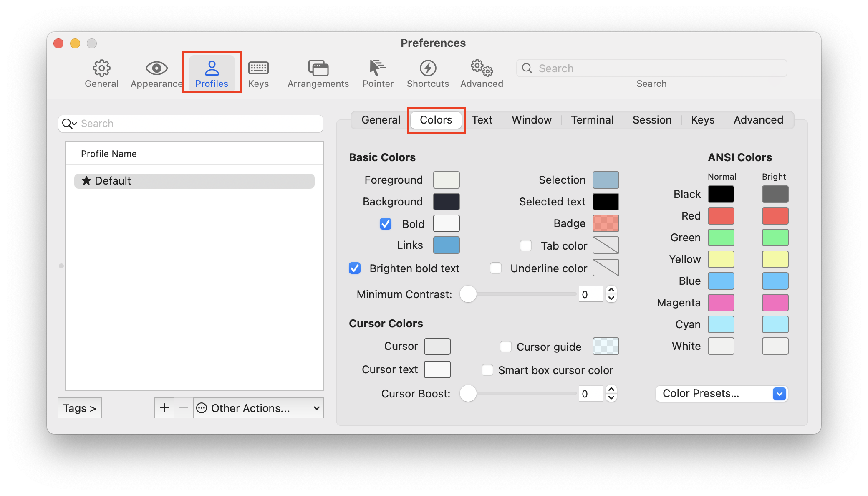Open the Keys preferences pane
Screen dimensions: 868x496
258,73
